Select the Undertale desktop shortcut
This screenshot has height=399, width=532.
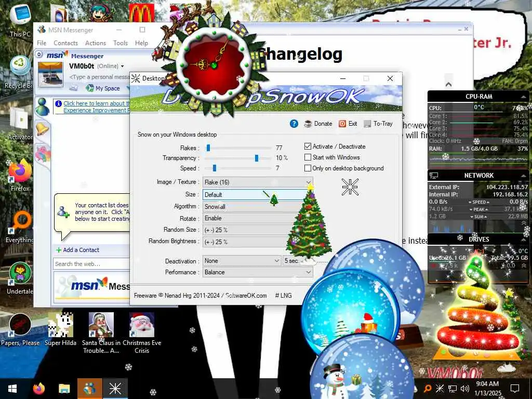point(20,278)
